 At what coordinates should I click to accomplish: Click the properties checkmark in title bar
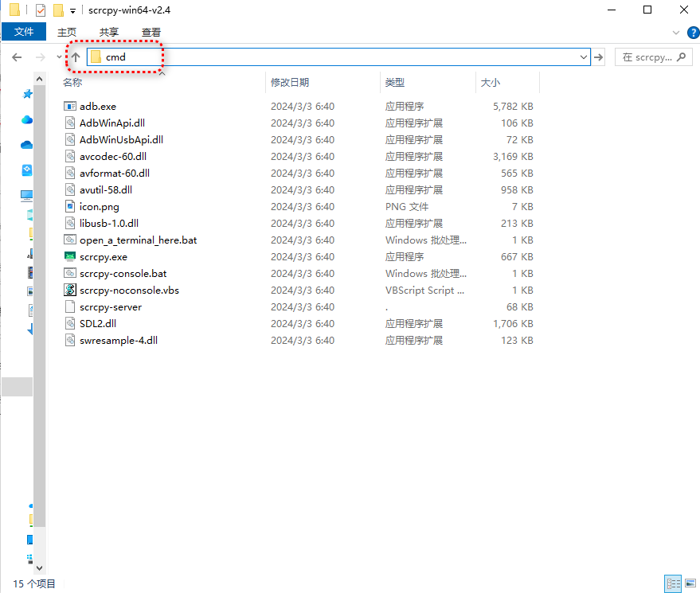tap(41, 10)
